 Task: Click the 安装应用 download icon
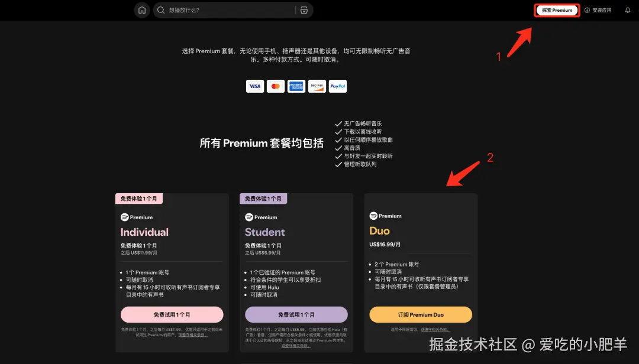(x=586, y=10)
